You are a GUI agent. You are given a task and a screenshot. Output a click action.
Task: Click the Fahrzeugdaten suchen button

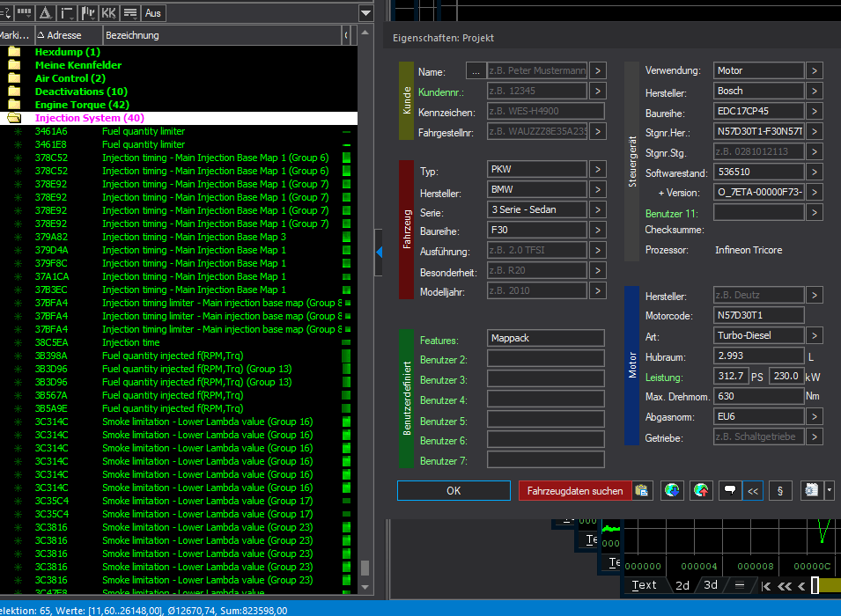coord(574,491)
